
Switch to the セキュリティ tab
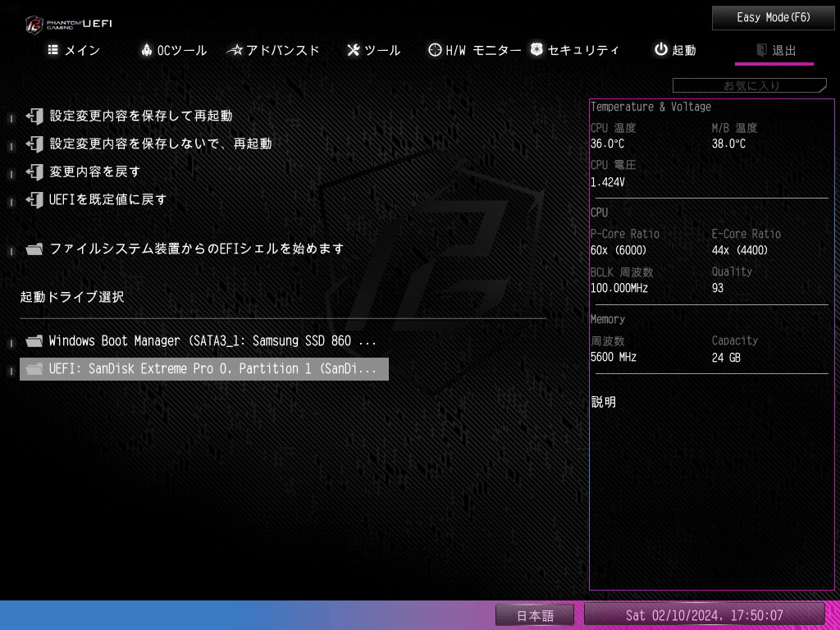[575, 50]
